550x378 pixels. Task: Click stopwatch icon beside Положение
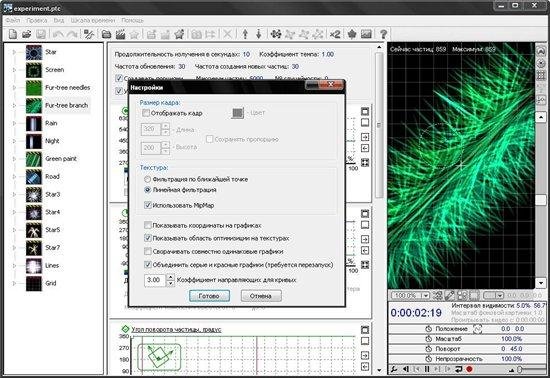428,329
